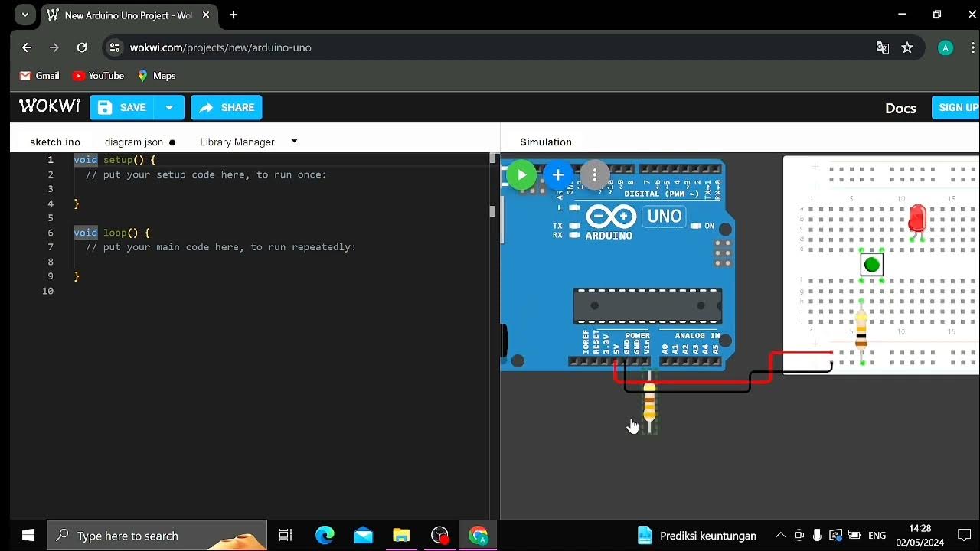
Task: Select the red LED on the breadboard
Action: tap(916, 220)
